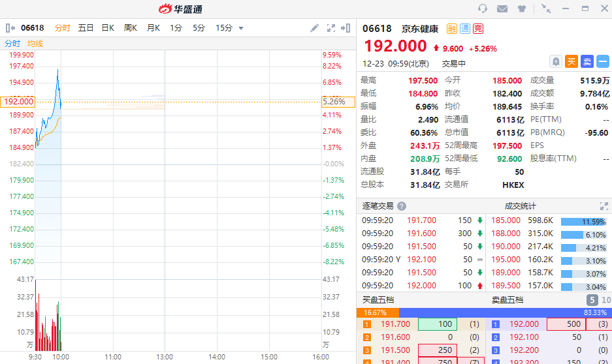
Task: Click the pencil drawing tool icon
Action: pos(314,28)
